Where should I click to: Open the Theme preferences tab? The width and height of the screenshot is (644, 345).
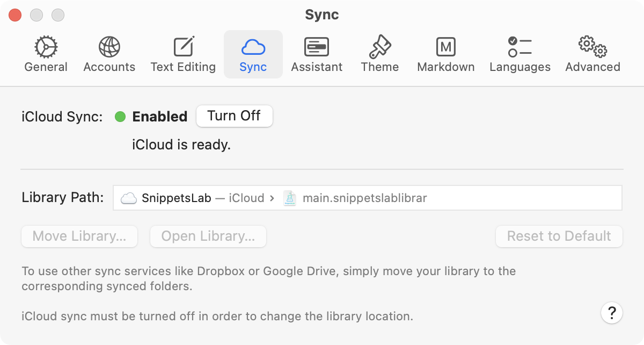[x=380, y=54]
